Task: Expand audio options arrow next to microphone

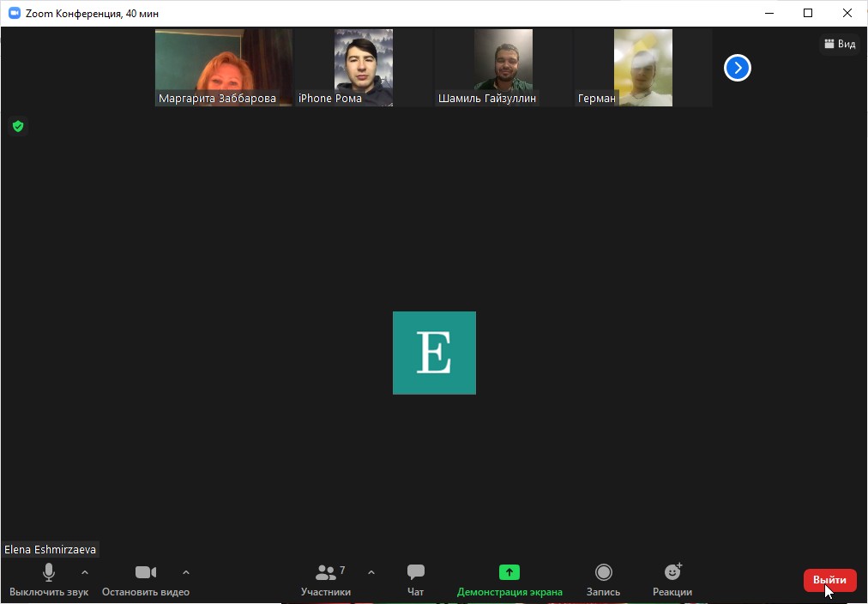Action: click(x=84, y=572)
